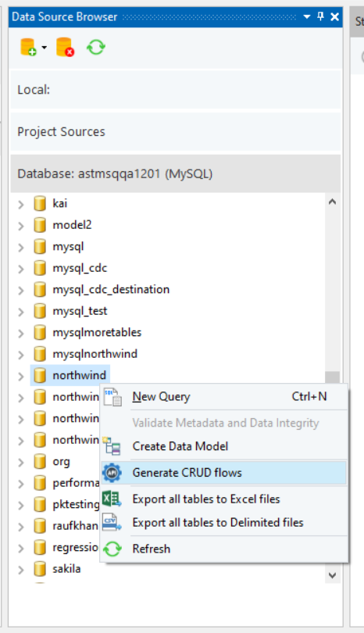Click the CSV delimited export icon
The image size is (364, 633).
click(112, 522)
